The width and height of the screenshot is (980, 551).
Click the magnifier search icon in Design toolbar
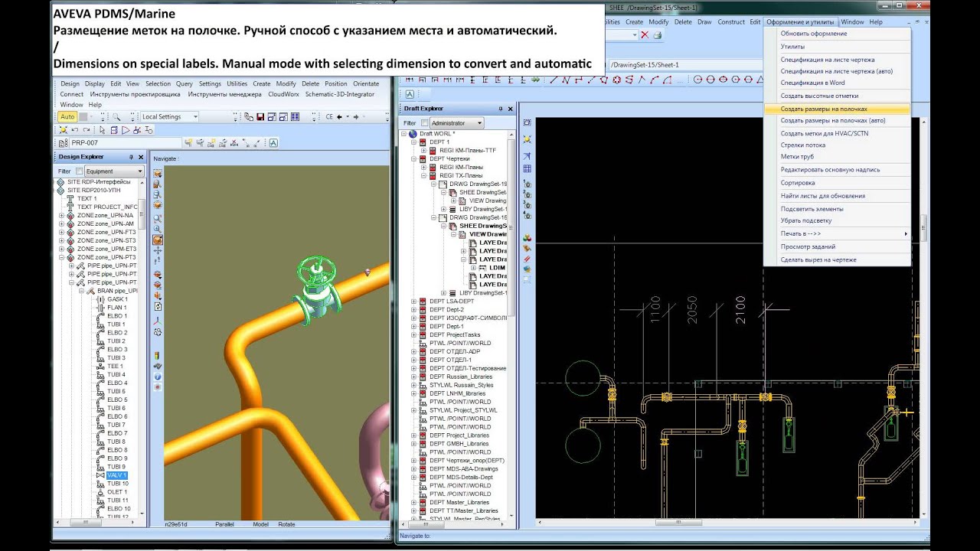[116, 117]
